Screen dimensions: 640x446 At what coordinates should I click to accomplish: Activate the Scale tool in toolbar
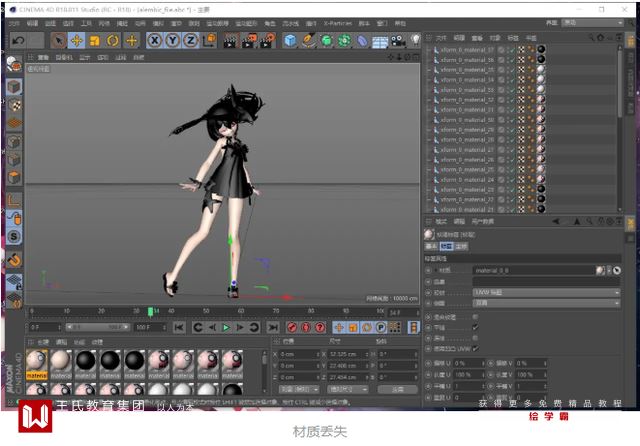(x=95, y=40)
